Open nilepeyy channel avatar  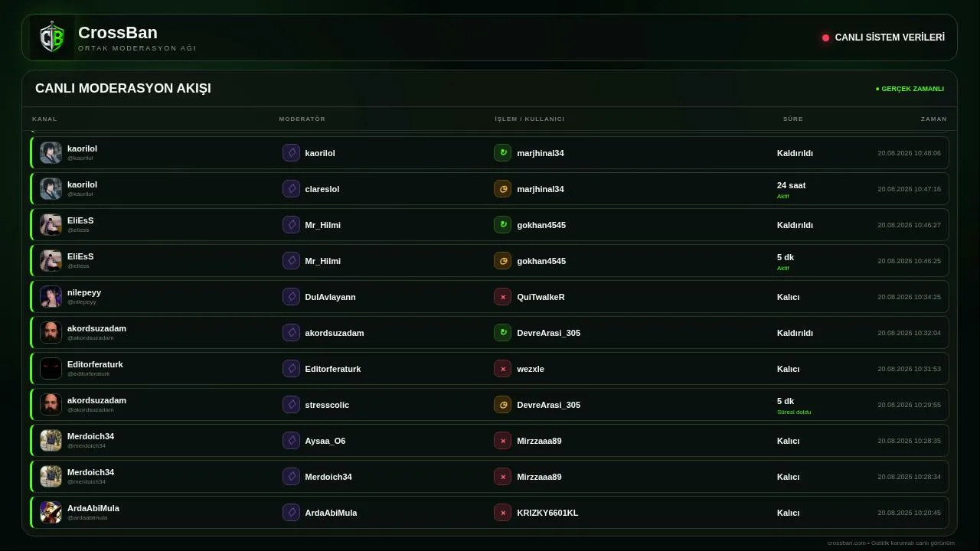tap(51, 297)
